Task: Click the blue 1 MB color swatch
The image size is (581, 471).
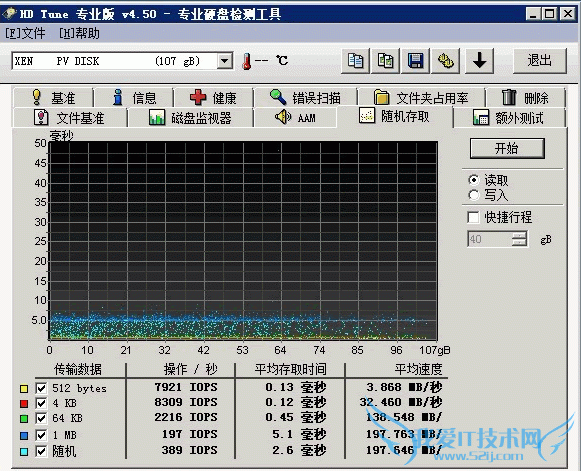Action: (x=24, y=435)
